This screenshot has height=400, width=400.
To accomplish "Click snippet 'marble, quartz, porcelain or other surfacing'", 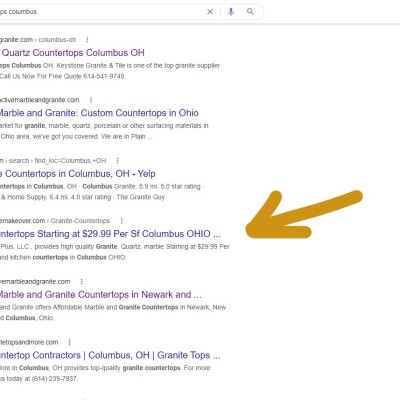I will point(104,126).
